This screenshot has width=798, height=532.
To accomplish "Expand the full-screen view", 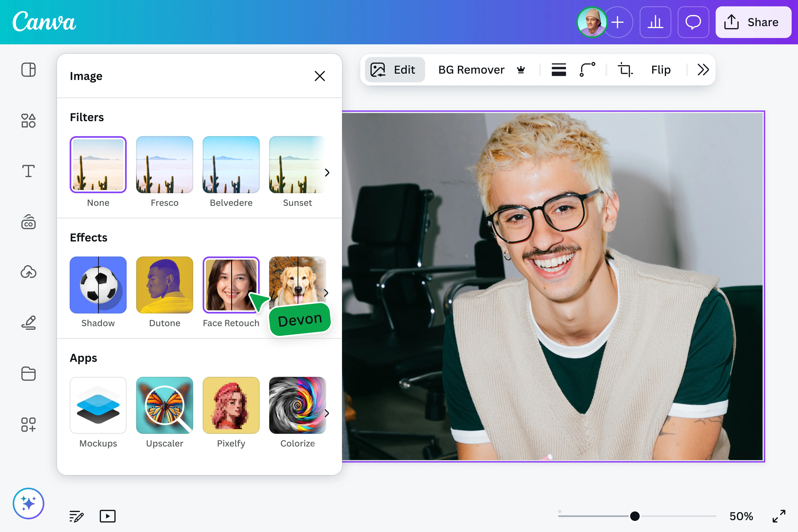I will [x=779, y=516].
